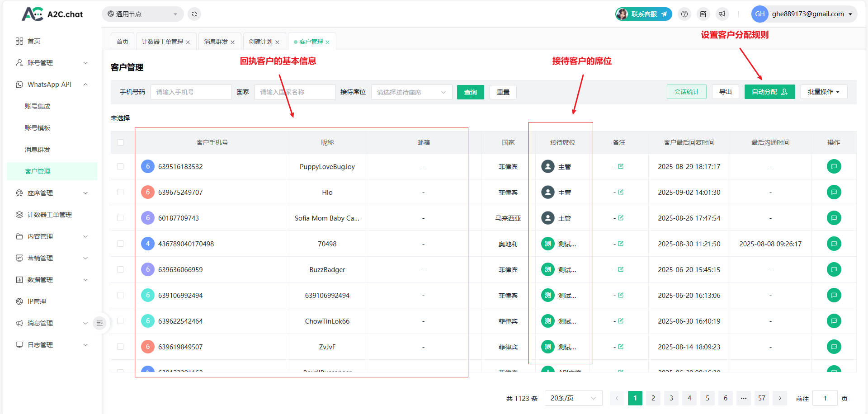Close the 消息群发 tab
The height and width of the screenshot is (414, 868).
(x=233, y=42)
